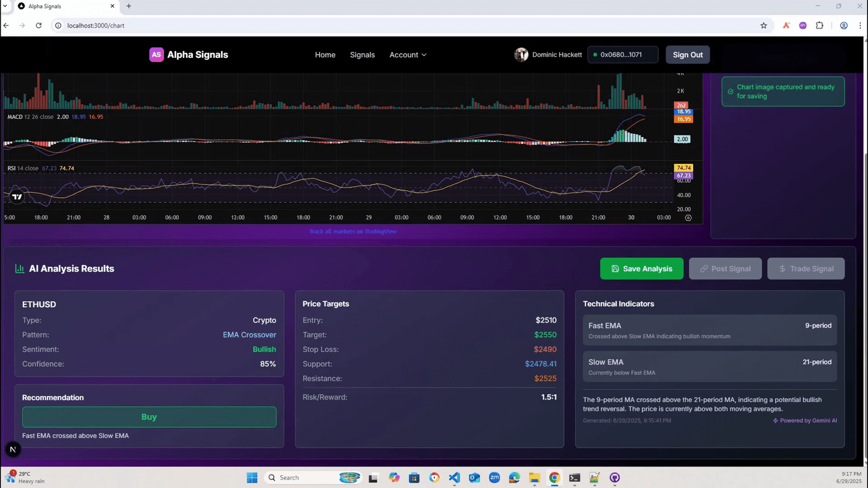
Task: Bookmark this page with the star icon
Action: [x=764, y=25]
